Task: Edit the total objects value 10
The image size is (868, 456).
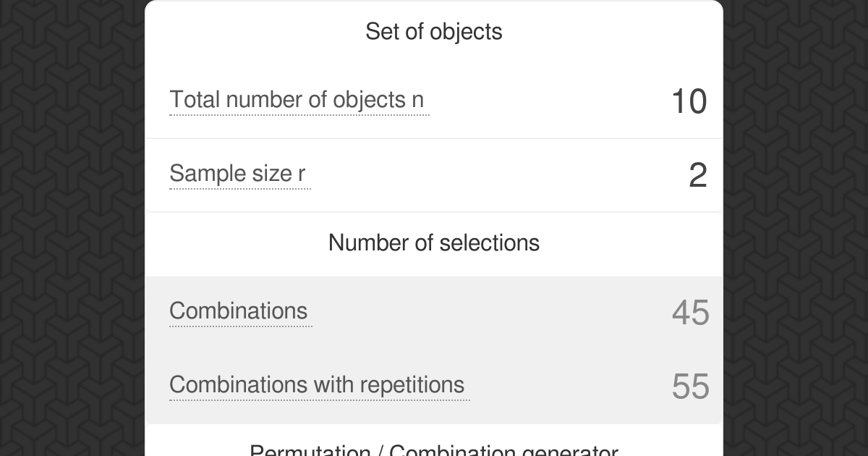Action: 689,101
